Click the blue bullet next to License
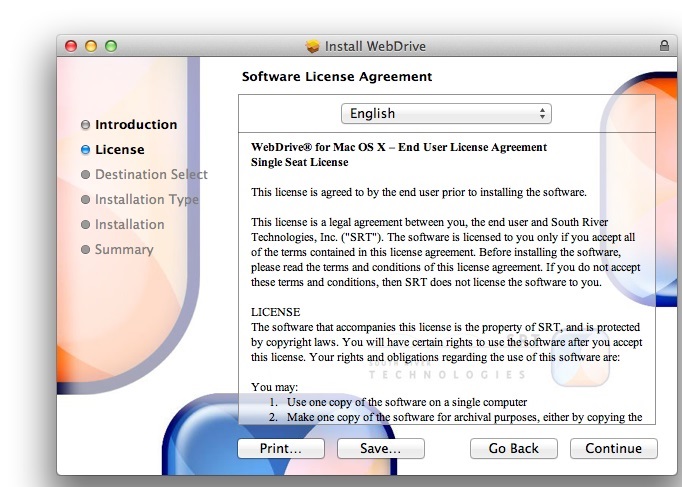Screen dimensions: 682x487 (x=85, y=150)
